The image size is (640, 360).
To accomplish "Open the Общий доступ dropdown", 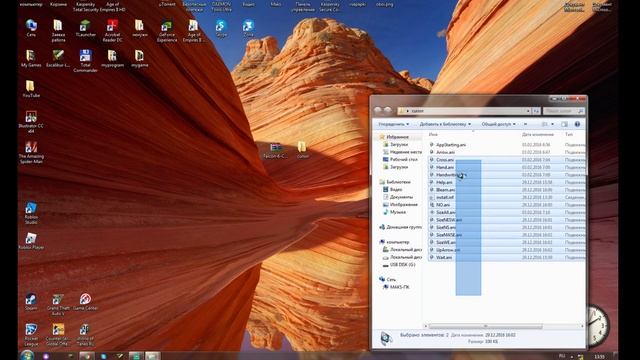I will click(x=498, y=124).
